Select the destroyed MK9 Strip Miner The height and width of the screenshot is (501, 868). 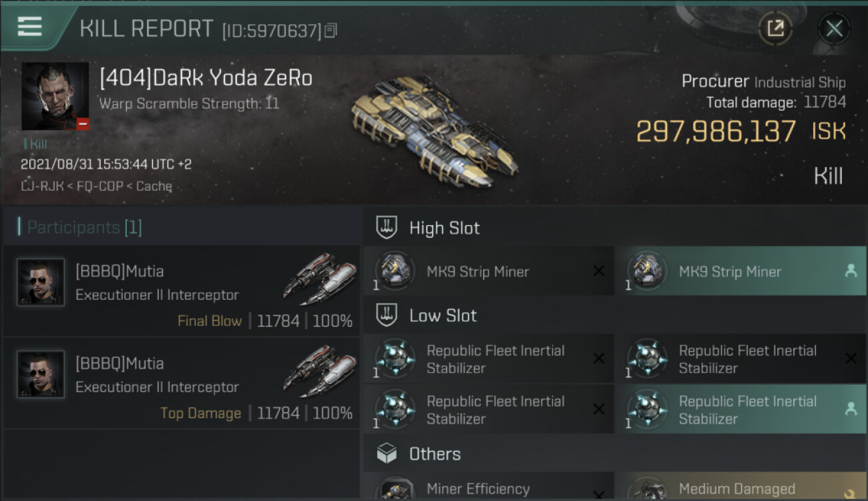click(488, 271)
